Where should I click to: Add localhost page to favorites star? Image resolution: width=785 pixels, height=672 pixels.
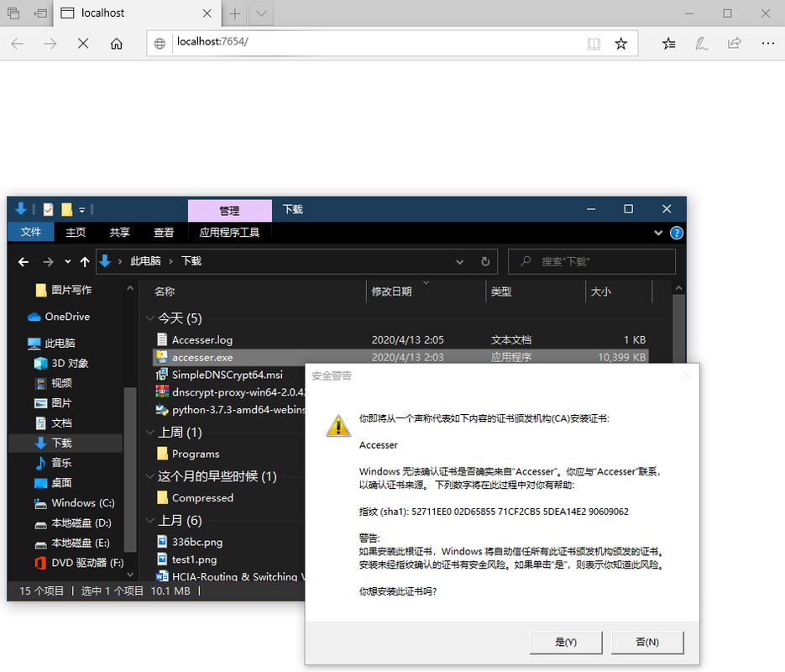coord(620,44)
